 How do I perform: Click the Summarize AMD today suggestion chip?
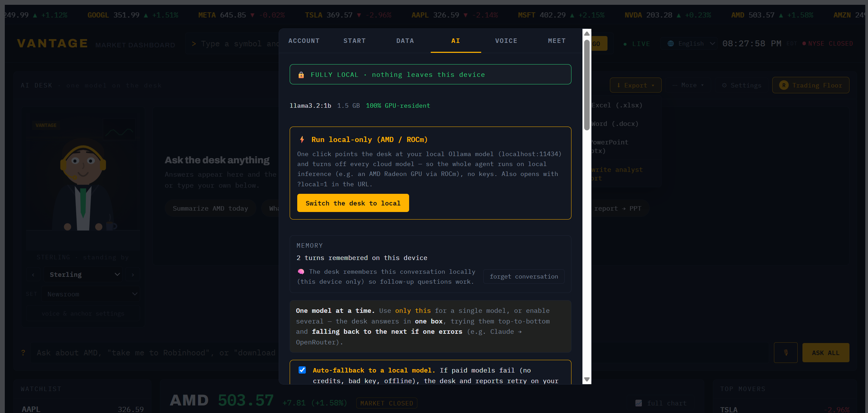coord(210,209)
